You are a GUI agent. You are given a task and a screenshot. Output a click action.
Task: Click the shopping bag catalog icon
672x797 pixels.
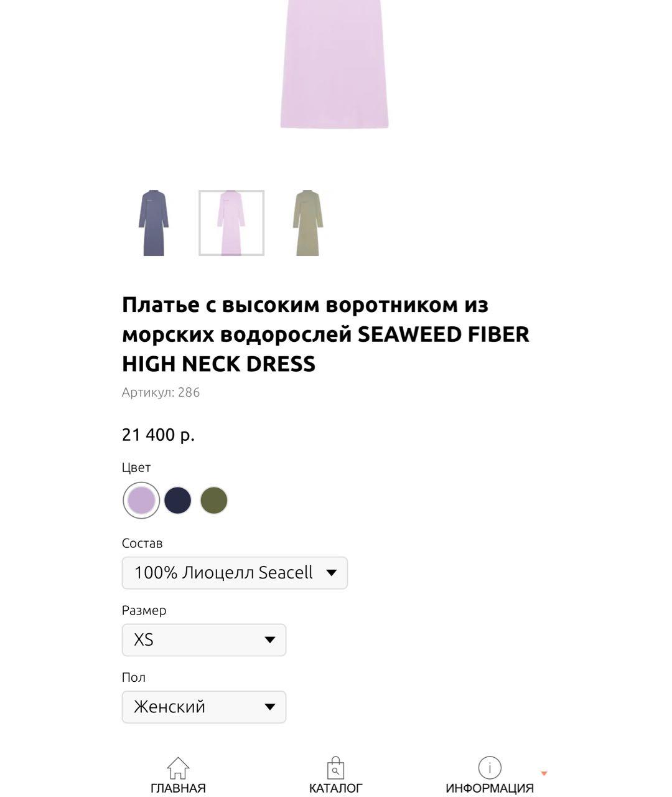[335, 768]
